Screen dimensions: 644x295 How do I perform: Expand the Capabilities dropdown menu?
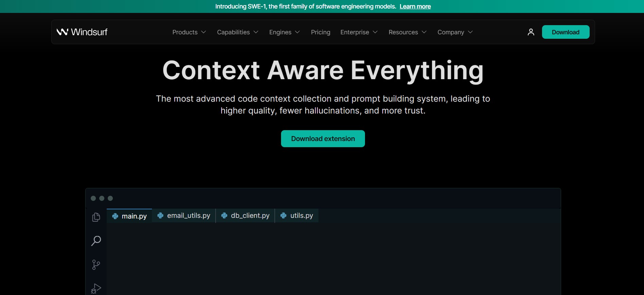238,32
